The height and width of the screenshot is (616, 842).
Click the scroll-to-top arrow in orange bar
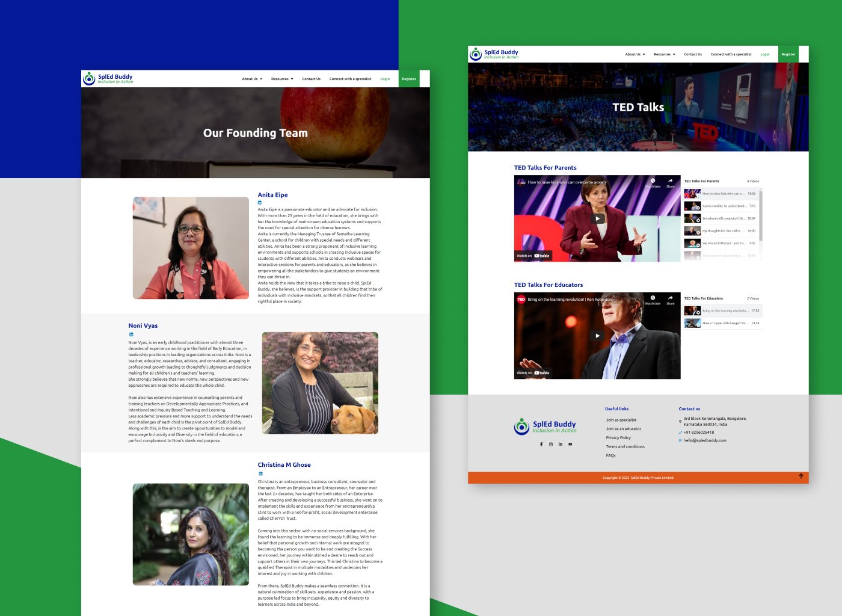(801, 476)
